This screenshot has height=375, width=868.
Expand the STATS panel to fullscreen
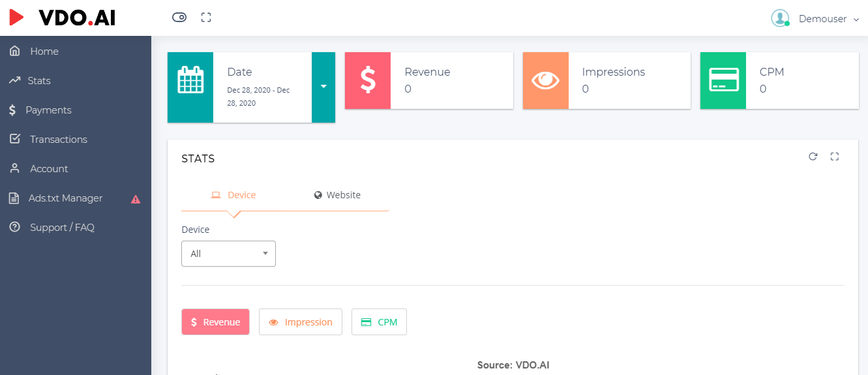[x=834, y=157]
